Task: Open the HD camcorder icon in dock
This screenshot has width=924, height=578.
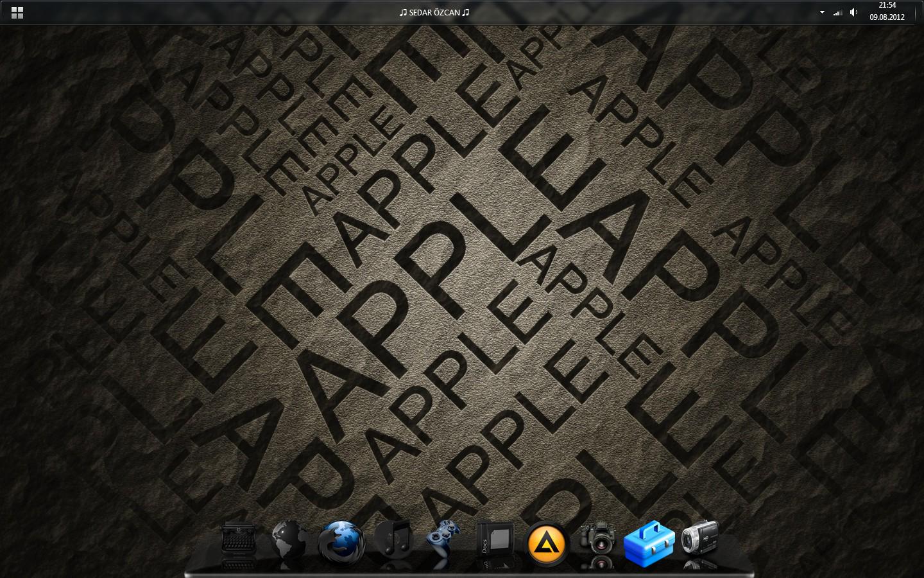Action: [699, 538]
